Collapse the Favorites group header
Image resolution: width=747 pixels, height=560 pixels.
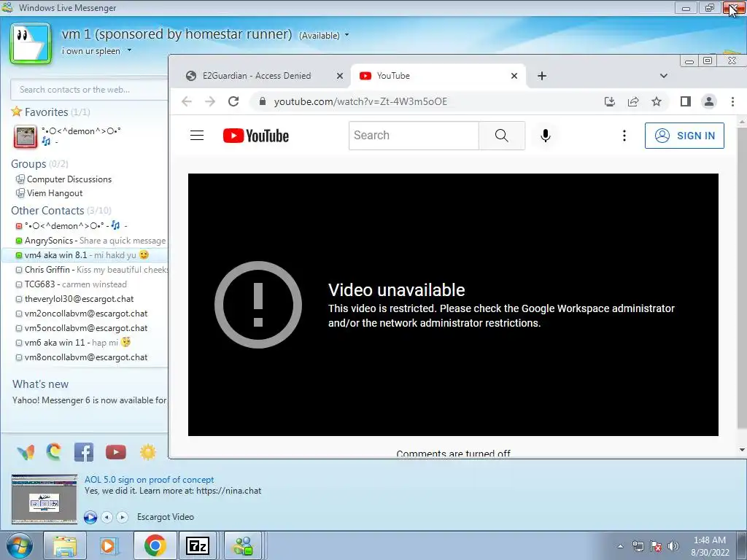tap(50, 112)
